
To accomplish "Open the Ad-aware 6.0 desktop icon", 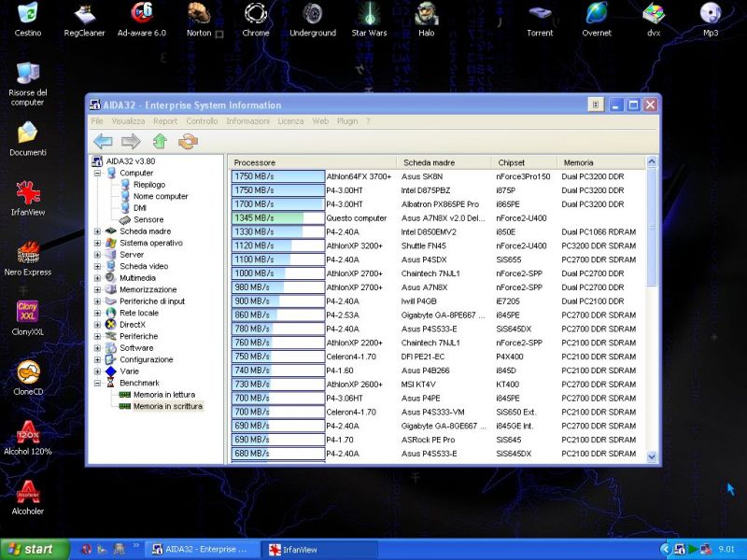I will 142,19.
